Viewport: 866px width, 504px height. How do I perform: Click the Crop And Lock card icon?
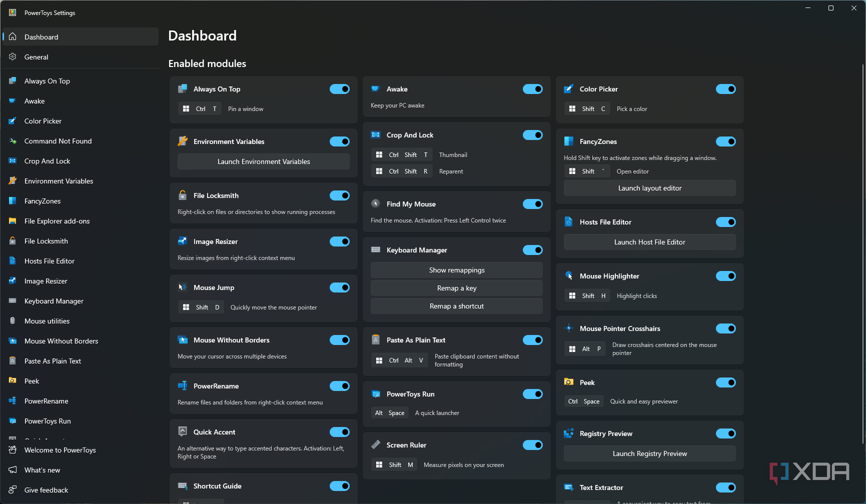pos(376,135)
